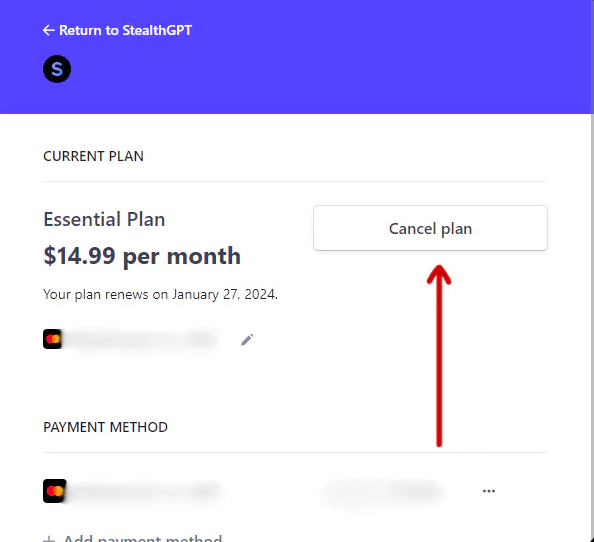Click blurred card number in current plan

click(x=142, y=339)
